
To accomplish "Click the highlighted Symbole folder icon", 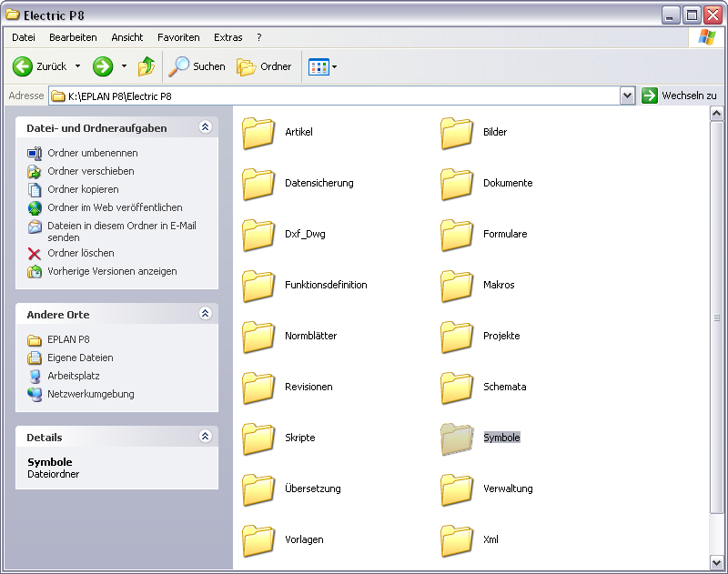I will point(457,439).
